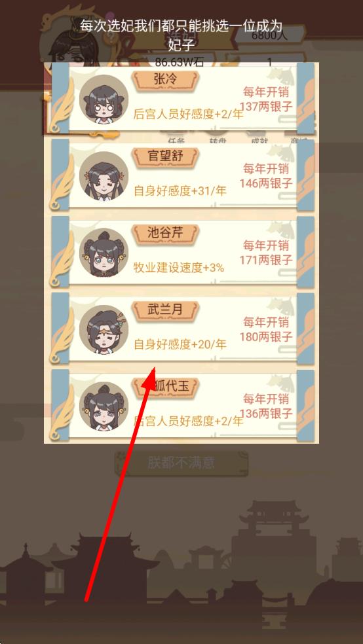Click the 张冷 name plaque
Viewport: 363px width, 644px height.
(165, 80)
